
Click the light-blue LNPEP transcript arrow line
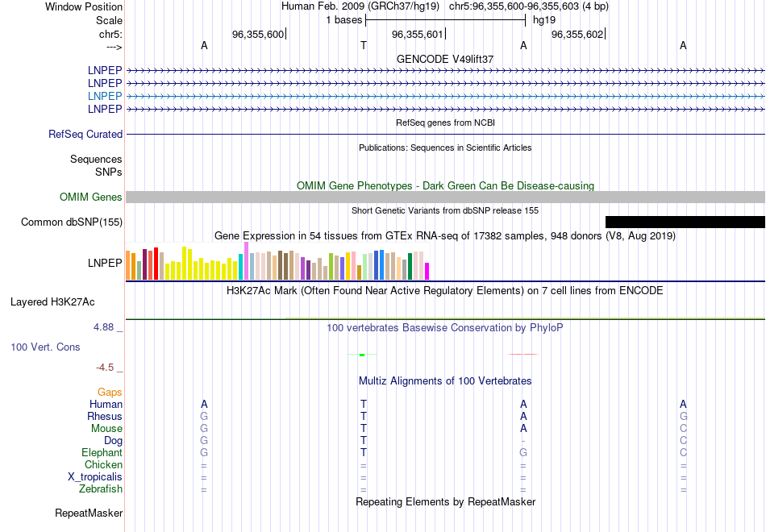click(445, 96)
